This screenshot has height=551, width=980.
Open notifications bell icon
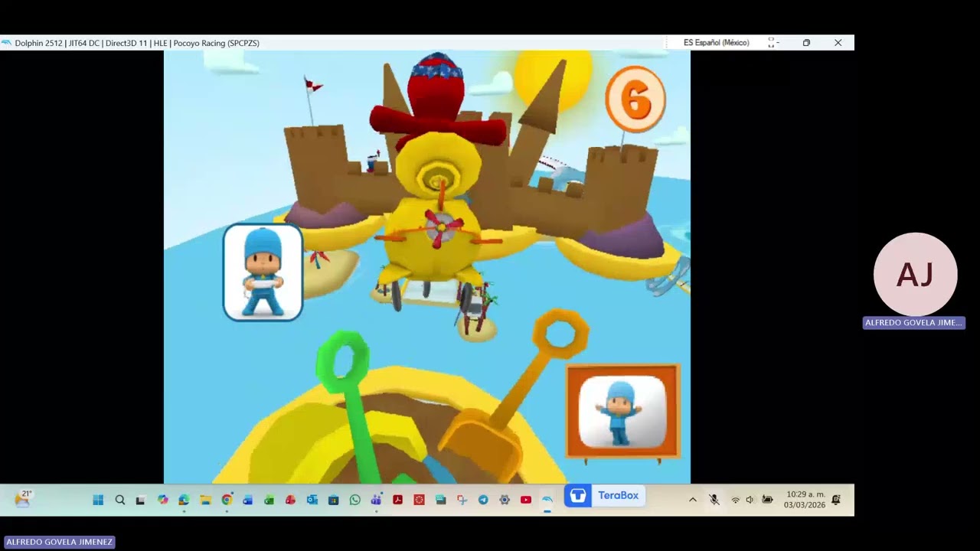[x=836, y=500]
